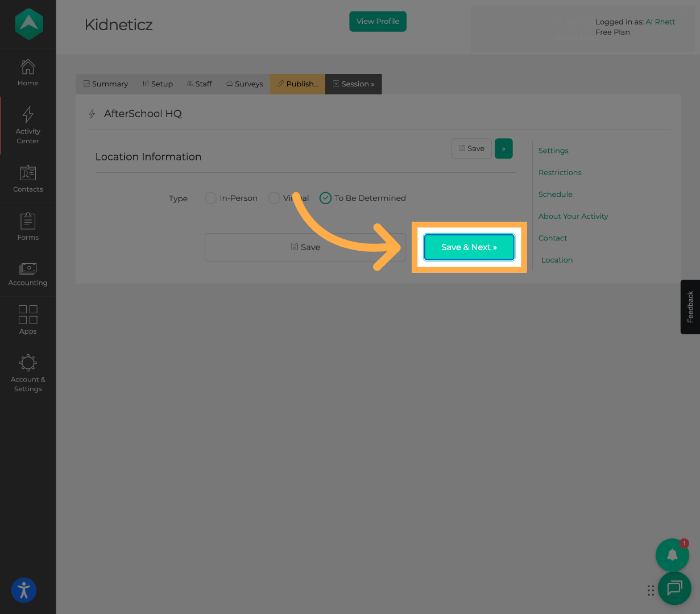Open the chat widget icon
700x614 pixels.
(x=674, y=588)
